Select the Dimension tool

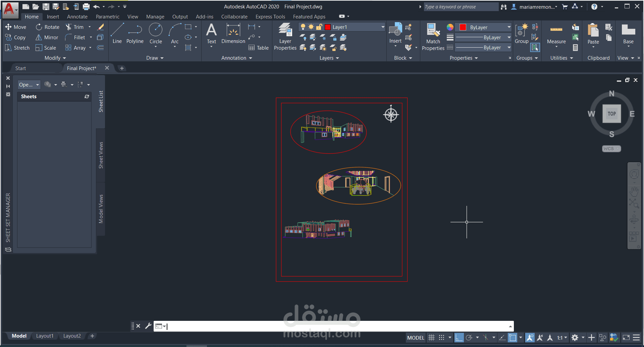tap(233, 34)
